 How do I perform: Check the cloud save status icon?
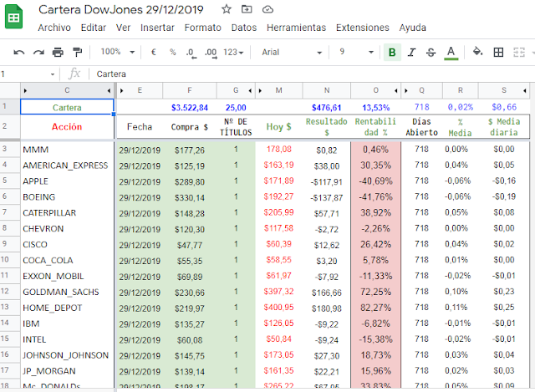coord(267,9)
